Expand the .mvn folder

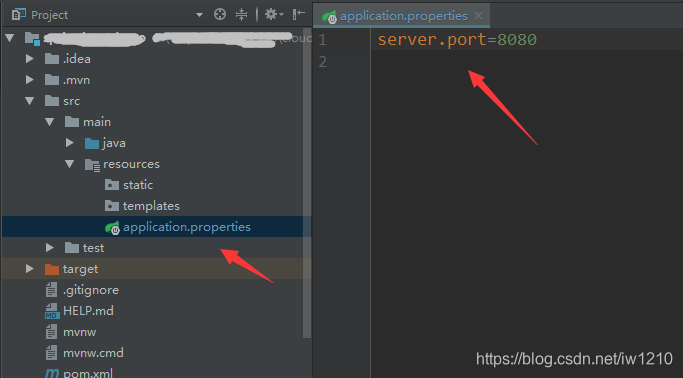tap(30, 80)
